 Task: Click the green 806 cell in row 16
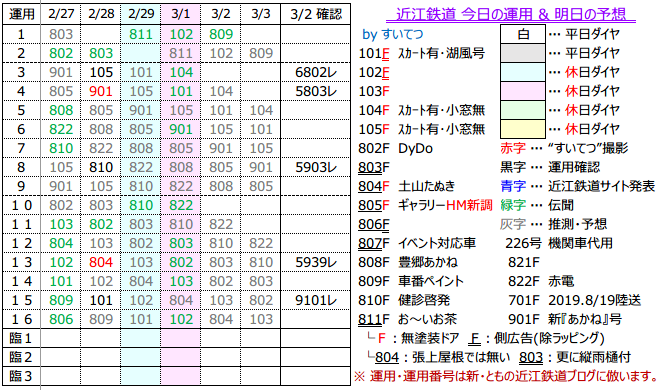pyautogui.click(x=60, y=319)
